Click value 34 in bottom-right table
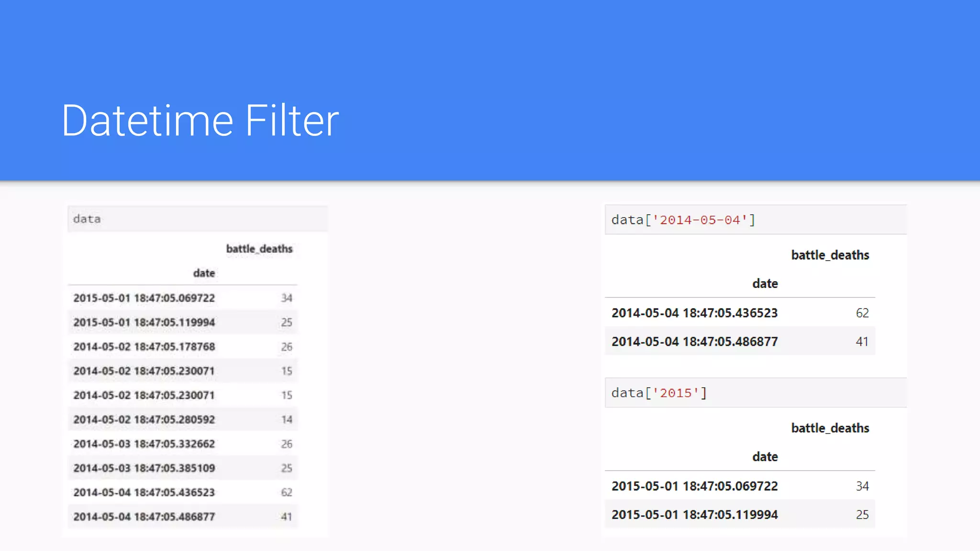The width and height of the screenshot is (980, 551). click(x=862, y=486)
